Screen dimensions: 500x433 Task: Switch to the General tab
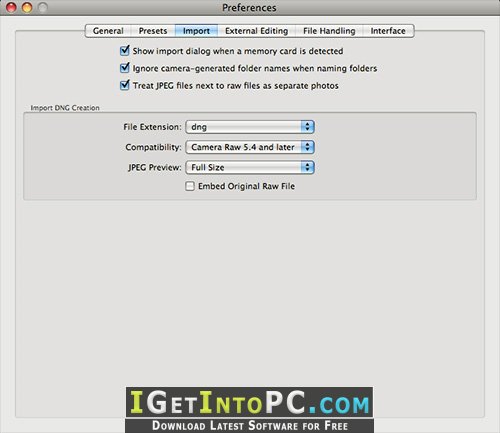tap(108, 31)
